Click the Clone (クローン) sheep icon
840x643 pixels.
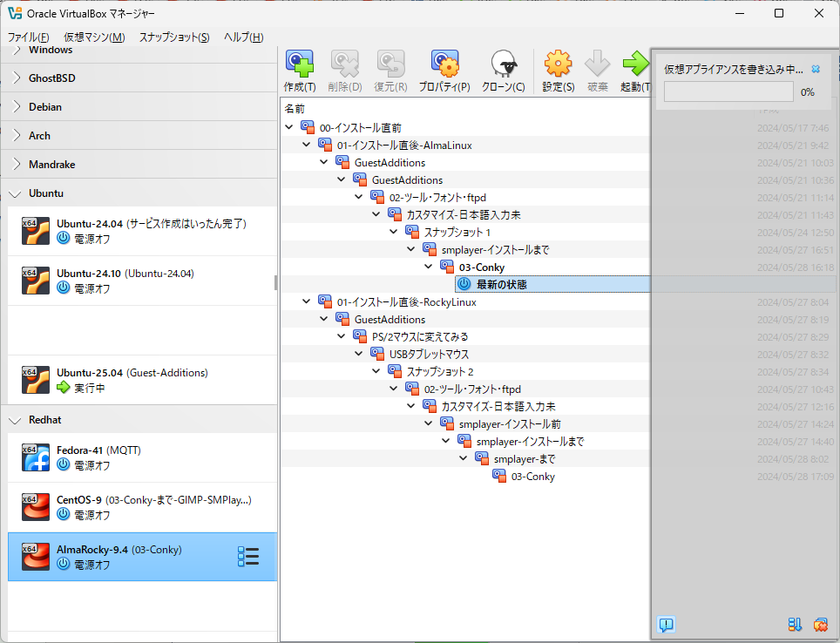(503, 64)
